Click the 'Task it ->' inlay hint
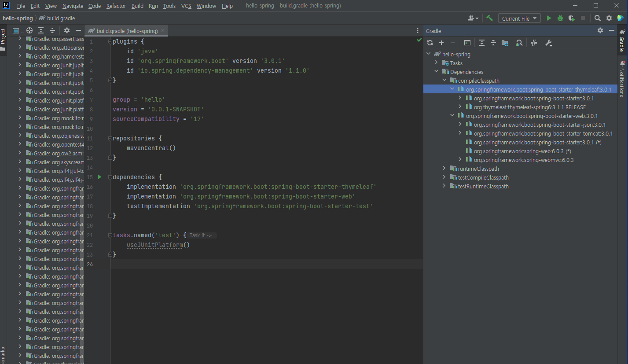Image resolution: width=628 pixels, height=364 pixels. click(x=202, y=235)
